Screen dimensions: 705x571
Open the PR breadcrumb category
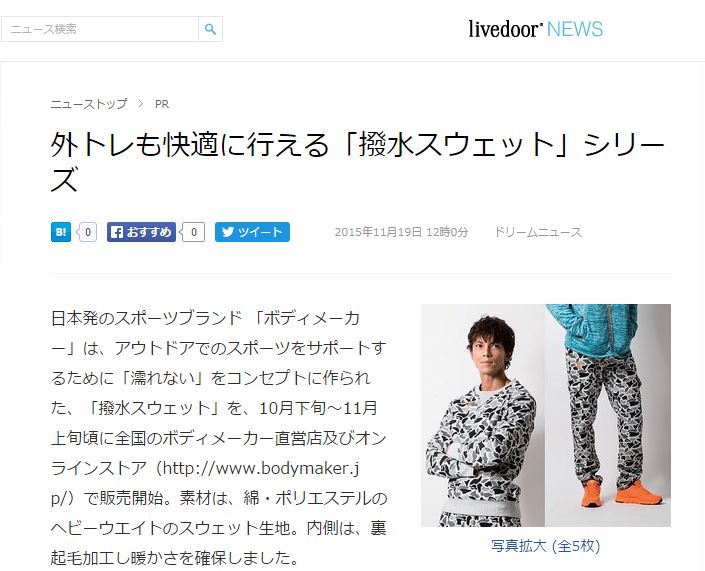(x=162, y=104)
